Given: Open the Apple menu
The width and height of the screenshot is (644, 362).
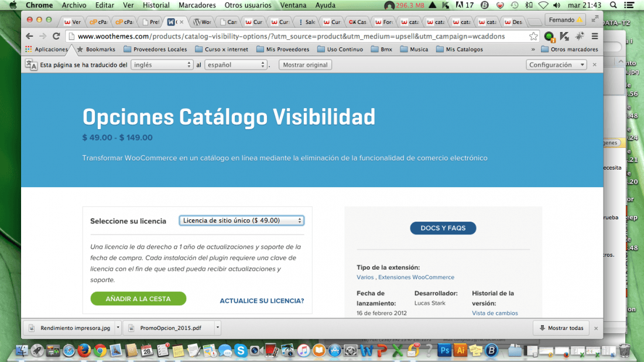Looking at the screenshot, I should point(13,5).
